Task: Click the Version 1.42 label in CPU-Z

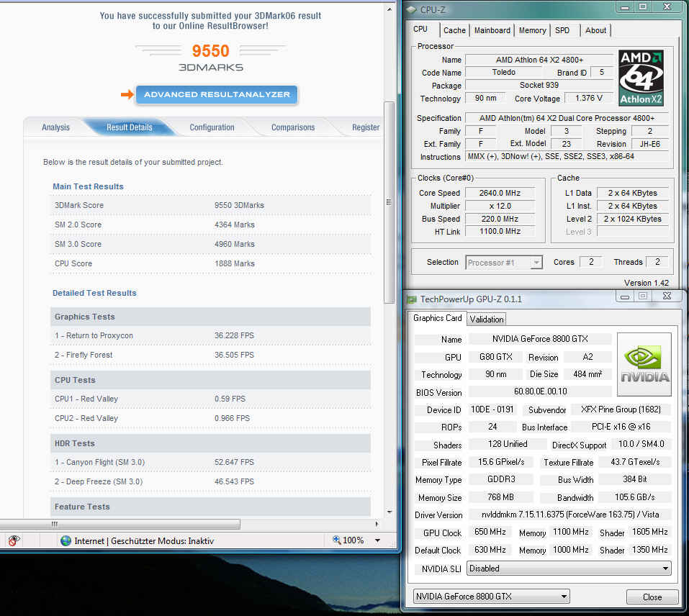Action: click(x=646, y=283)
